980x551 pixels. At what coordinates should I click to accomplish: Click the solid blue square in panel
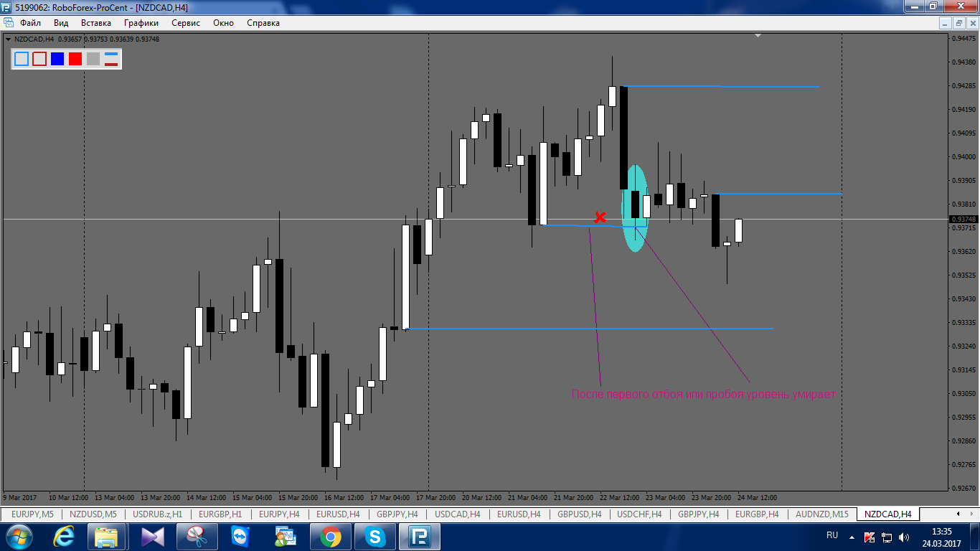[x=57, y=59]
